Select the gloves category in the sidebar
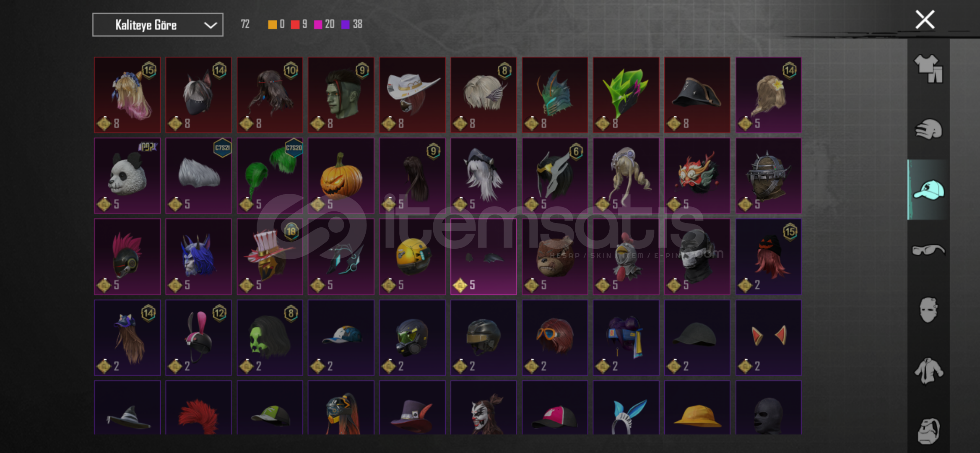The width and height of the screenshot is (980, 453). [x=928, y=129]
